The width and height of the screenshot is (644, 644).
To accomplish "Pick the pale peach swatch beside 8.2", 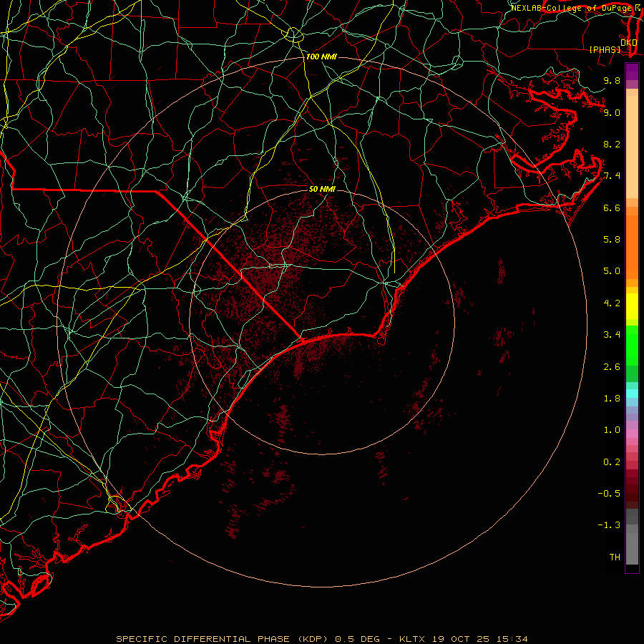I will click(632, 147).
